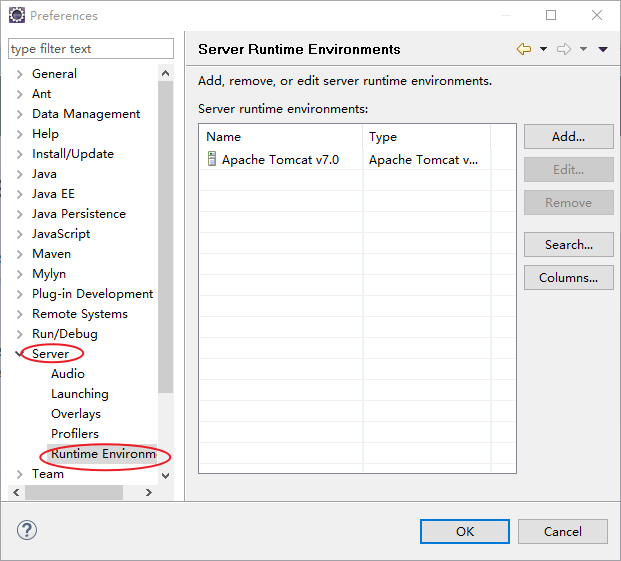Click the tree horizontal scroll-left arrow

[x=16, y=492]
